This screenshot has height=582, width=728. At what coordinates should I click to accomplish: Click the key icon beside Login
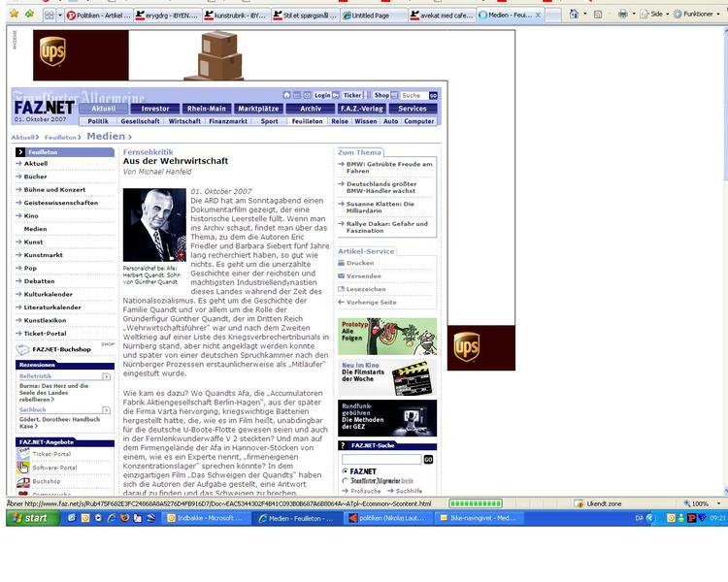pyautogui.click(x=336, y=95)
